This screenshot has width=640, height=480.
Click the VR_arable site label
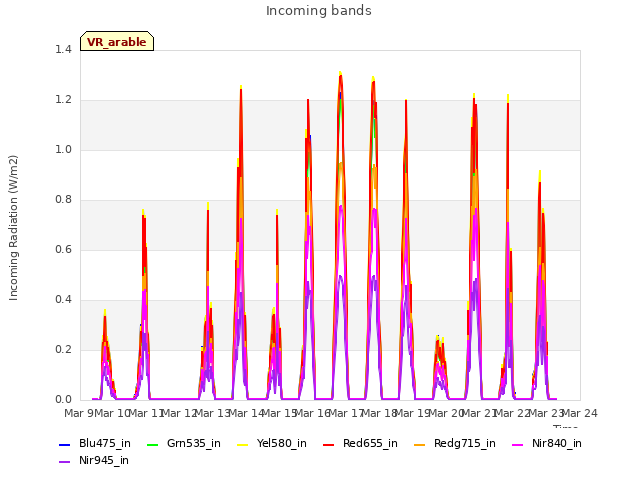point(117,42)
